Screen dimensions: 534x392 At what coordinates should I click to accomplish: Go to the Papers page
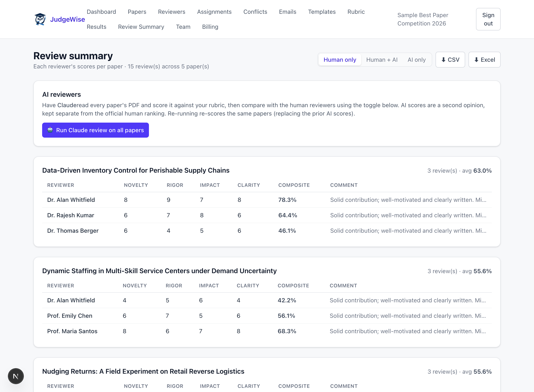click(x=137, y=12)
